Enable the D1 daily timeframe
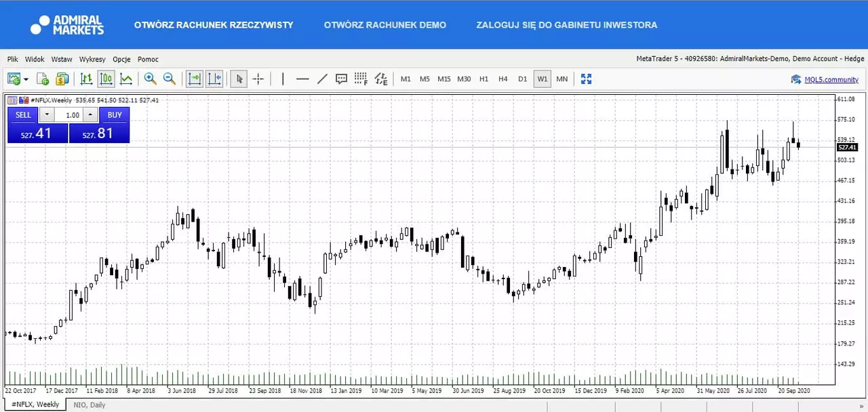Viewport: 868px width, 412px height. pyautogui.click(x=523, y=79)
